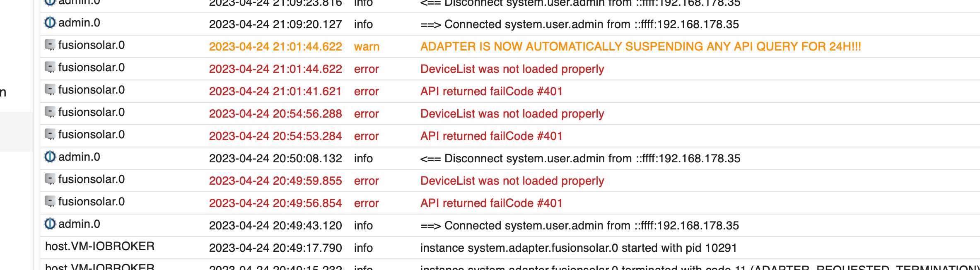Viewport: 980px width, 270px height.
Task: Click fusionsolar.0 icon at 20:49:59.855 row
Action: pos(50,179)
